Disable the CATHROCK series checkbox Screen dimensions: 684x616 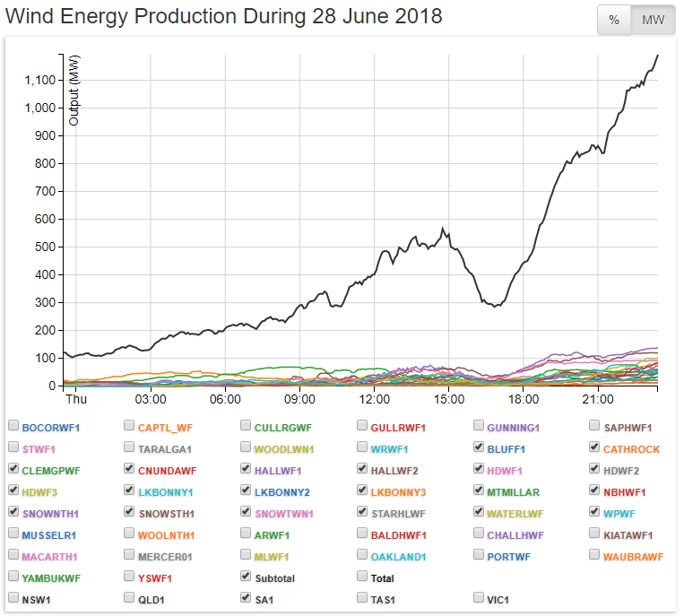click(x=596, y=447)
